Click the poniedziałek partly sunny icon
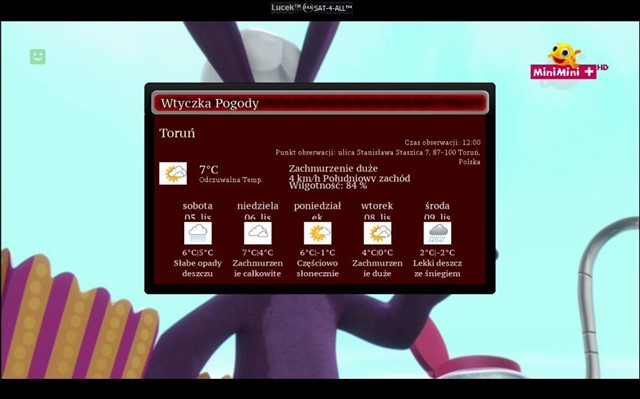The image size is (640, 399). [x=318, y=233]
